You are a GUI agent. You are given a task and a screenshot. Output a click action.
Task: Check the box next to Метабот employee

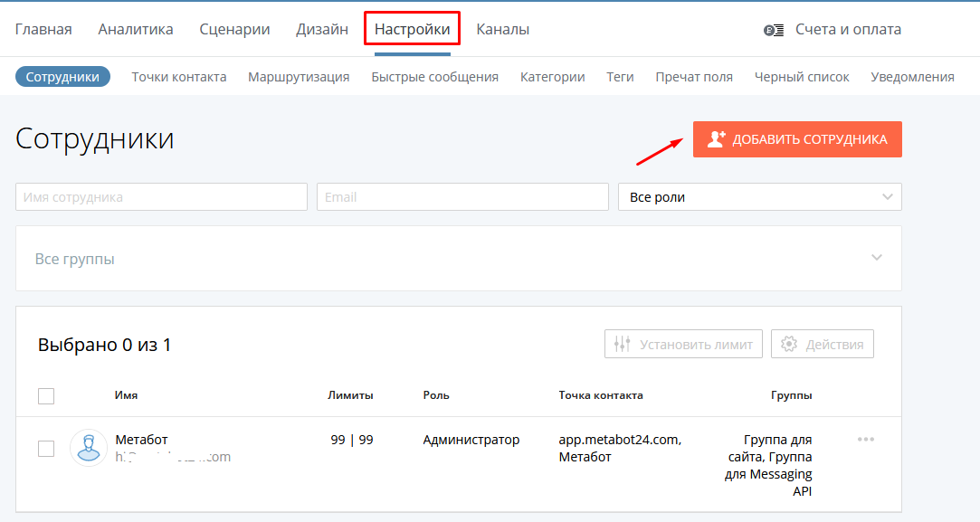46,448
